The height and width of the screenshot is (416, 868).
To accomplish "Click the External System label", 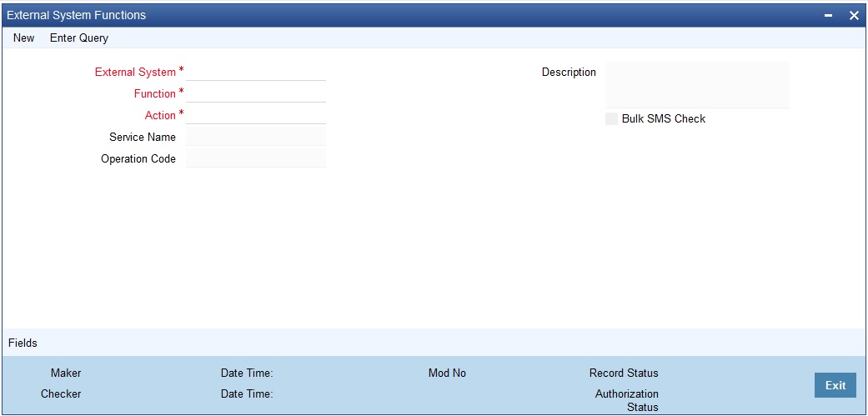I will click(135, 72).
